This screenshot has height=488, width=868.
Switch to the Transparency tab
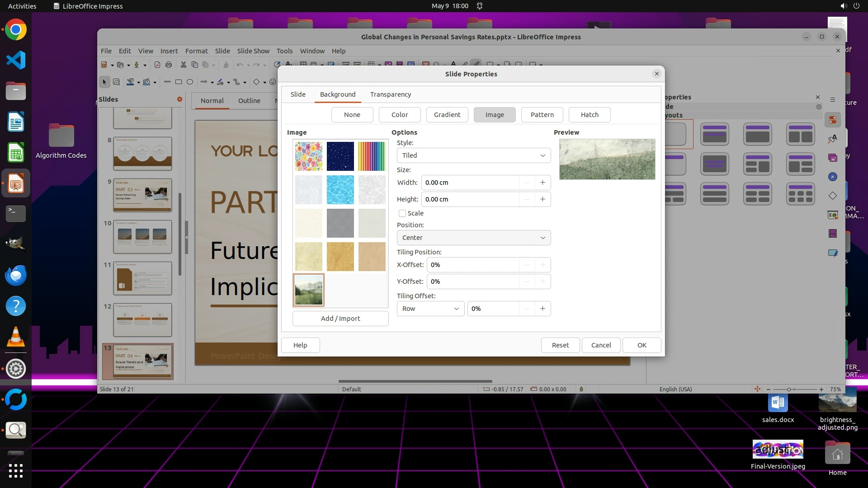pyautogui.click(x=391, y=94)
